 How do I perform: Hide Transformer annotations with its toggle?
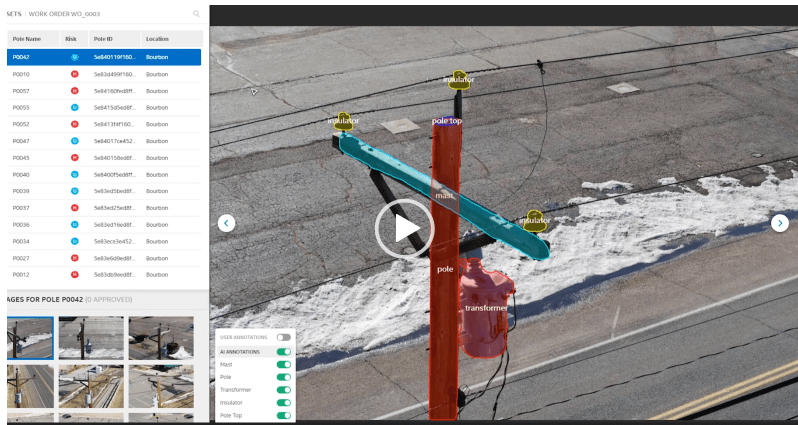click(283, 390)
